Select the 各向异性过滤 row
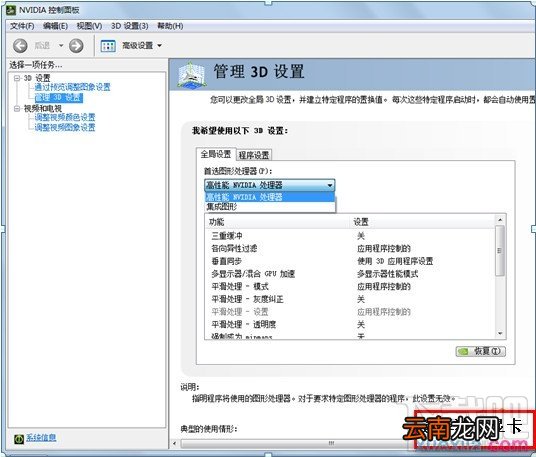Viewport: 536px width, 457px height. click(350, 248)
